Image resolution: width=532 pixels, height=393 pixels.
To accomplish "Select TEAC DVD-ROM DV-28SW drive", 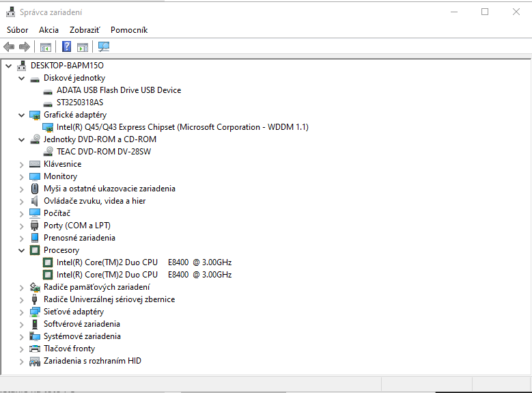I will click(x=104, y=152).
